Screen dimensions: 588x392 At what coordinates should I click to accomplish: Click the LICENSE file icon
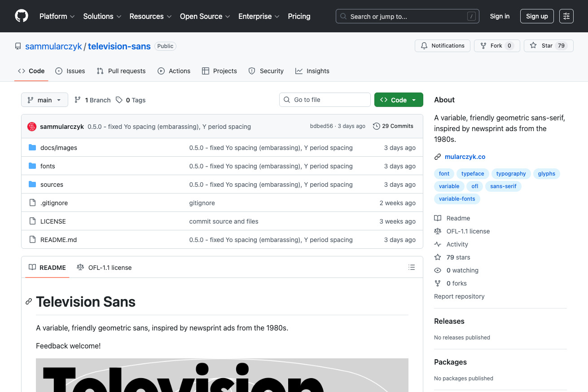tap(32, 221)
